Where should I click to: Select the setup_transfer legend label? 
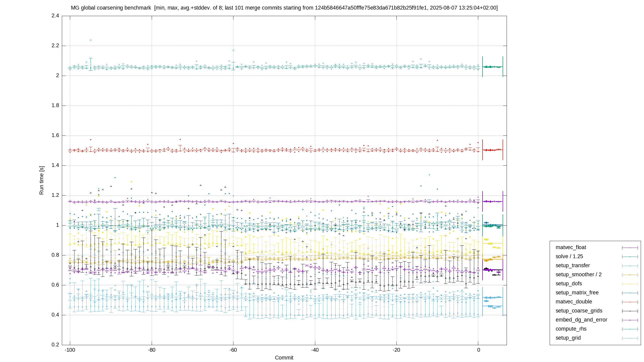[x=573, y=265]
